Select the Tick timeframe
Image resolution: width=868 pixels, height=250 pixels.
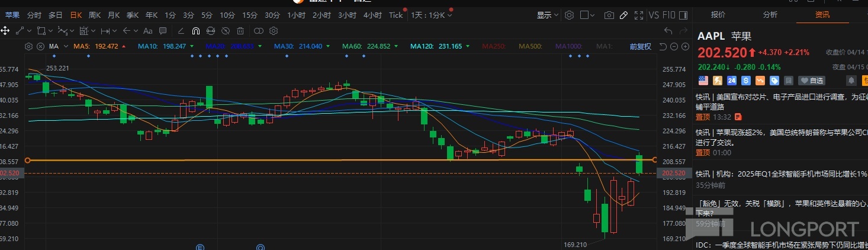tap(396, 15)
